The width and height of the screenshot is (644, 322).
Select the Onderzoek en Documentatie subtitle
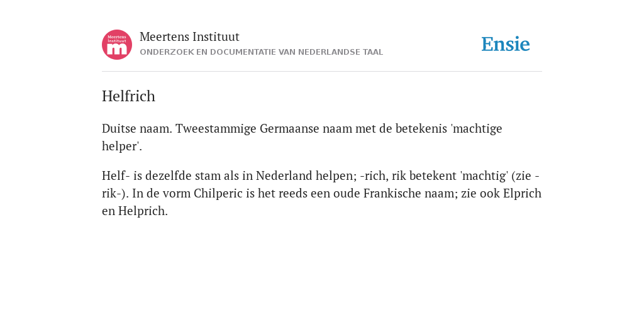click(x=261, y=52)
